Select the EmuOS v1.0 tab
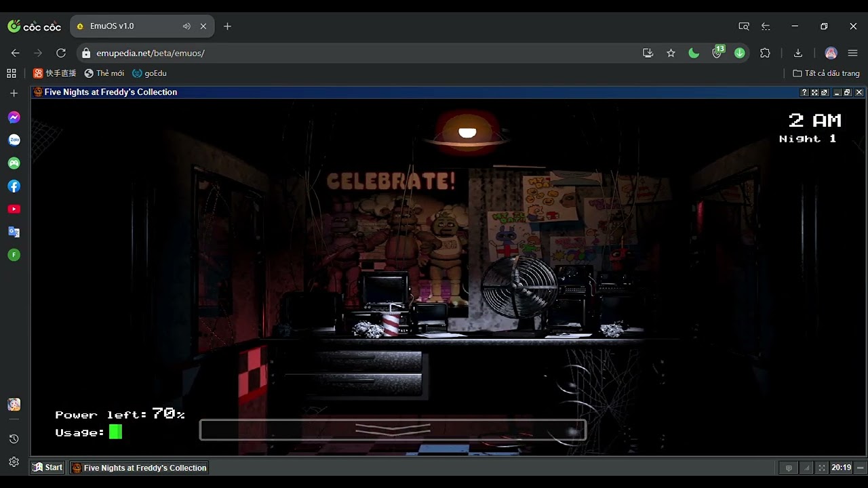Image resolution: width=868 pixels, height=488 pixels. (142, 26)
